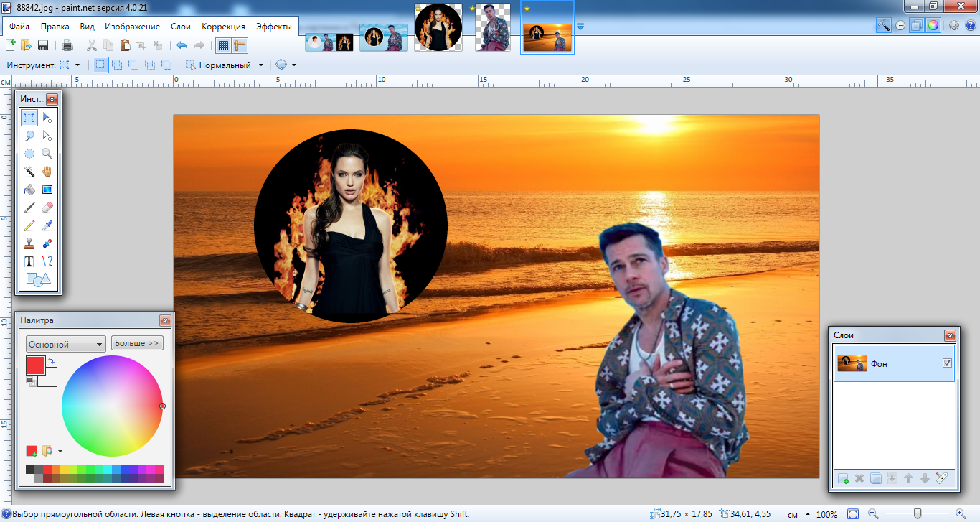Select the Pencil tool

click(x=29, y=225)
